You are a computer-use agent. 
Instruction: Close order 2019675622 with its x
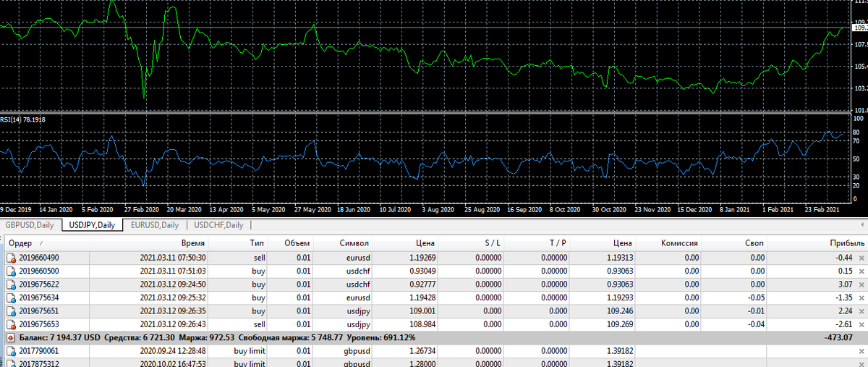click(861, 284)
